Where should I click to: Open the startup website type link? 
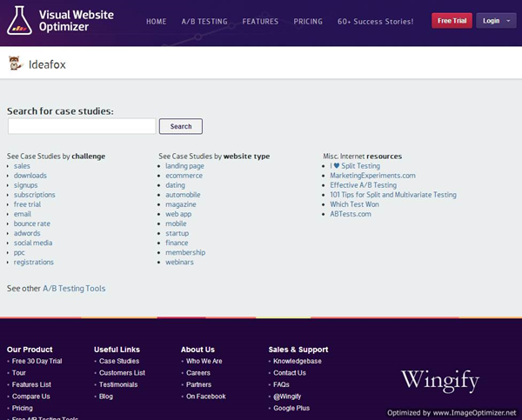[177, 233]
